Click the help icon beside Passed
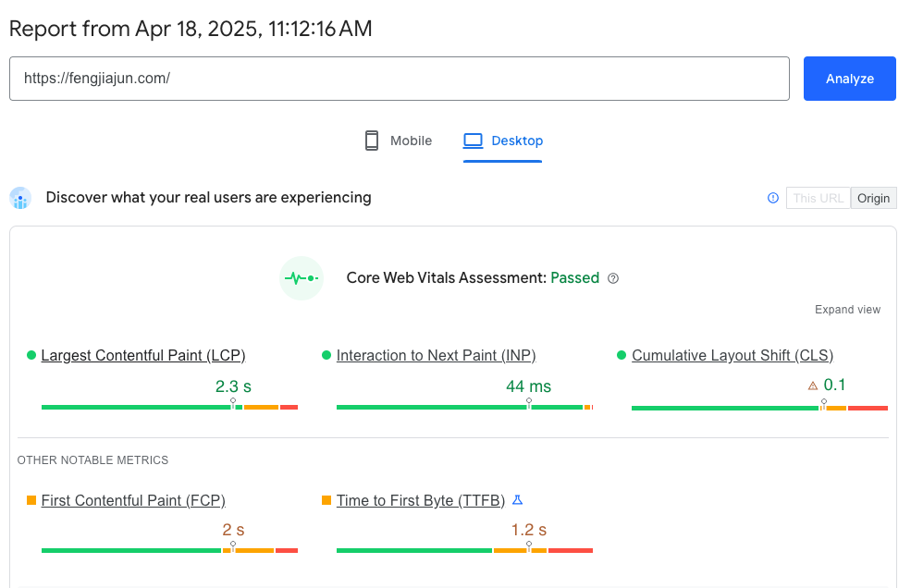The image size is (911, 588). coord(613,278)
